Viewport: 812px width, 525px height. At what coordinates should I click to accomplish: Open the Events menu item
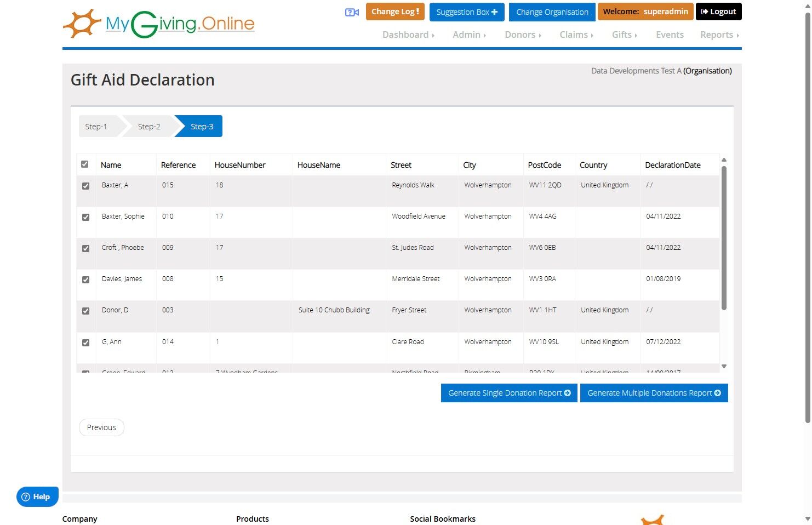pyautogui.click(x=670, y=35)
